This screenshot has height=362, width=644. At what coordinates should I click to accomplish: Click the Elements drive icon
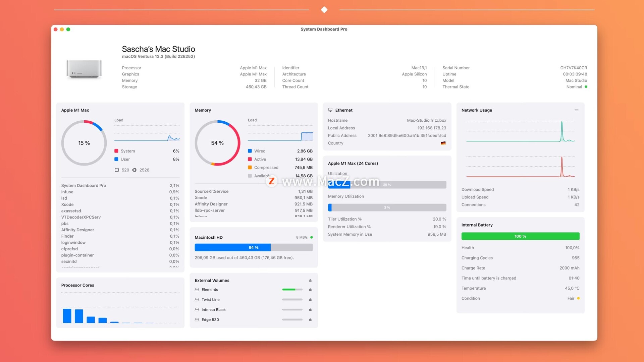click(x=197, y=290)
